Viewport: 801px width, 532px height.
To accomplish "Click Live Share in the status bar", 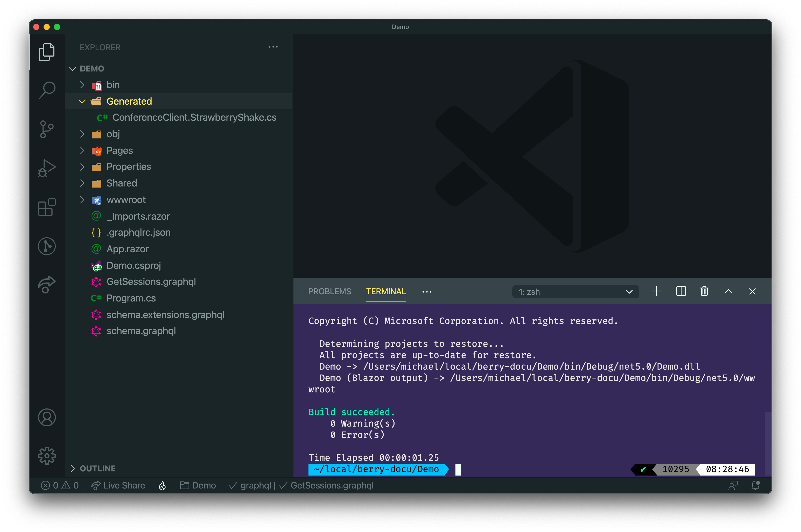I will point(118,486).
